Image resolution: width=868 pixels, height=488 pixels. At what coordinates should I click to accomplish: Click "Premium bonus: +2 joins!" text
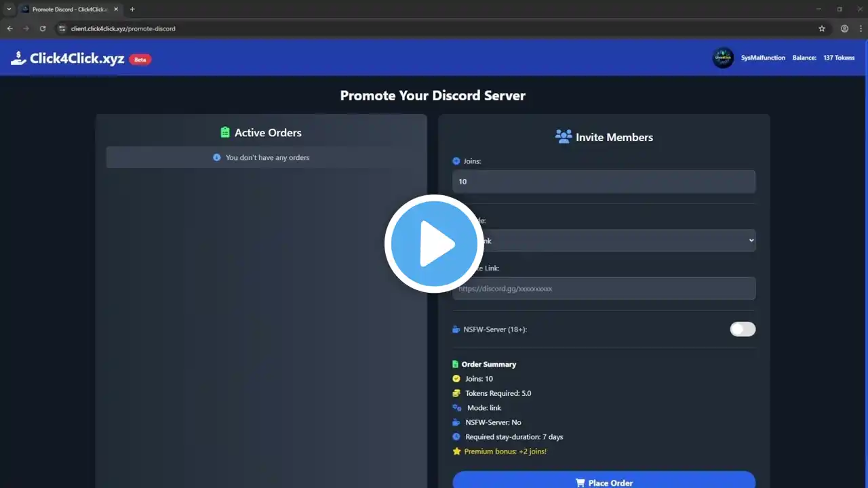click(x=505, y=451)
